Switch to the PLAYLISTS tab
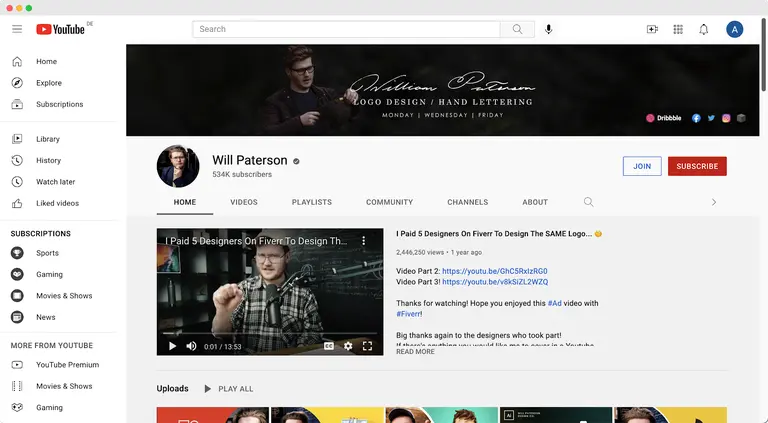 click(x=312, y=202)
